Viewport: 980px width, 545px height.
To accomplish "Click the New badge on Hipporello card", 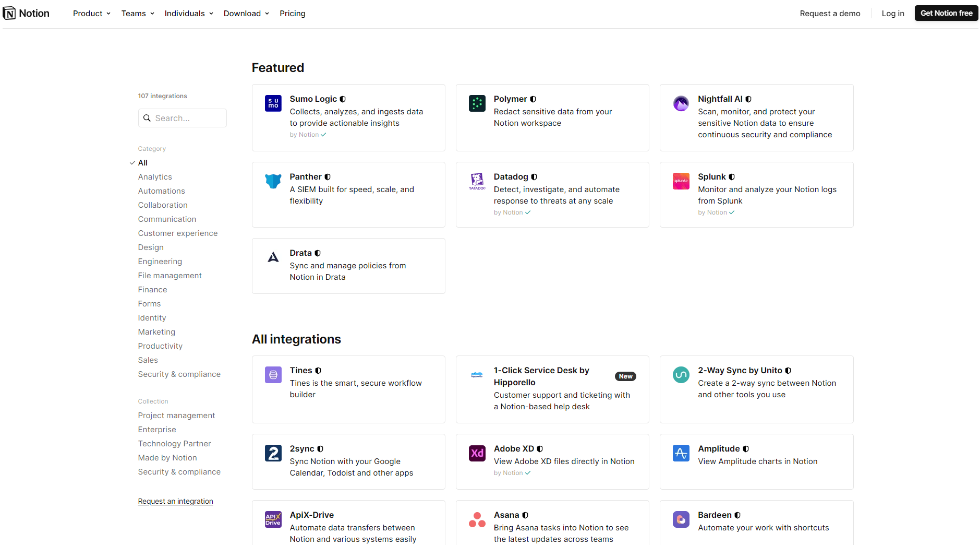I will coord(625,376).
